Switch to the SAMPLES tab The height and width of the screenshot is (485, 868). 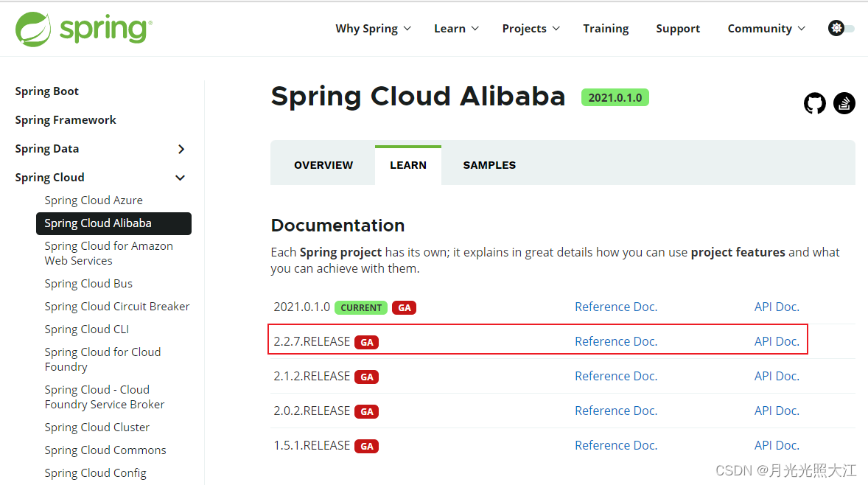pos(489,165)
